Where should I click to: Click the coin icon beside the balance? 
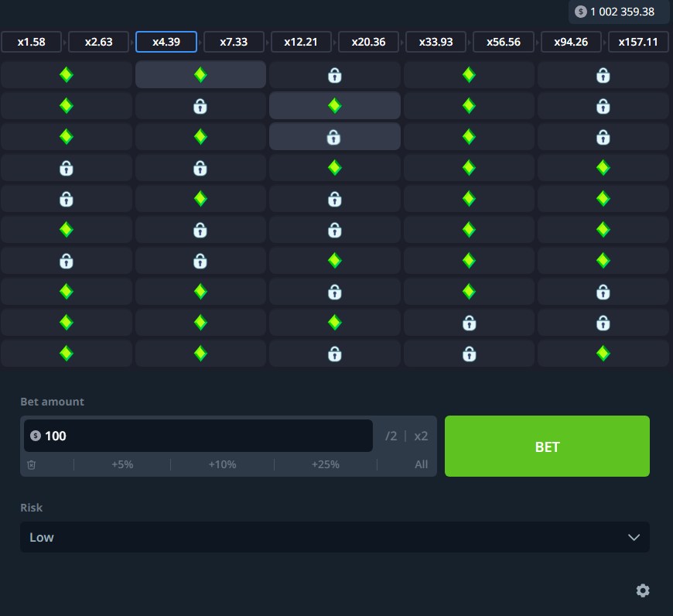coord(581,12)
